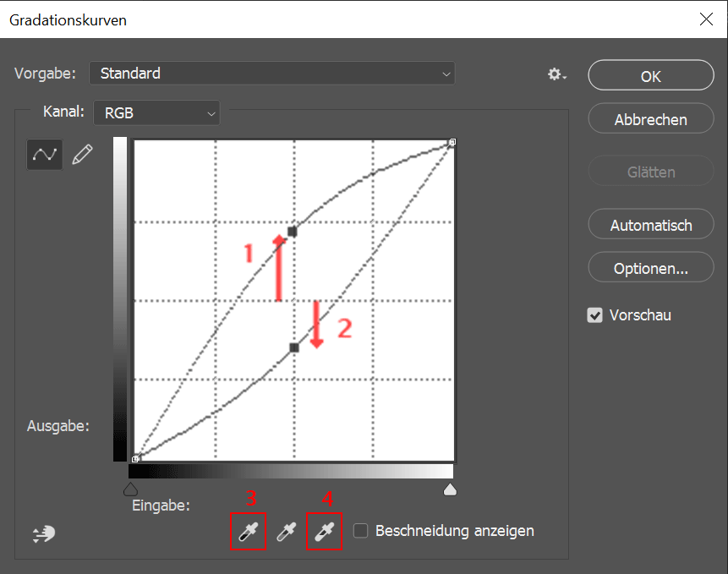Click the Vorgabe: label
This screenshot has height=574, width=728.
45,74
